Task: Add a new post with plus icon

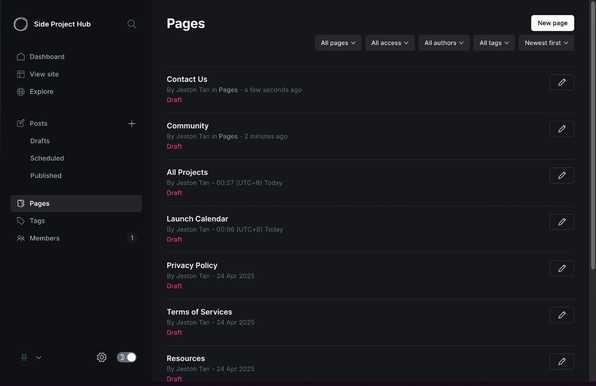Action: click(132, 123)
